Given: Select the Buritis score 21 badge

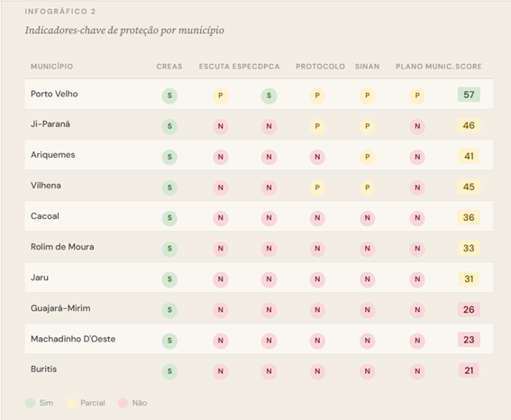Looking at the screenshot, I should click(x=469, y=370).
